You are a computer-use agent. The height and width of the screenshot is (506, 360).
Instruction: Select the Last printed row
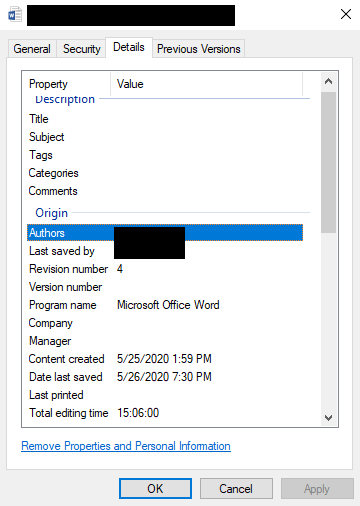(165, 395)
